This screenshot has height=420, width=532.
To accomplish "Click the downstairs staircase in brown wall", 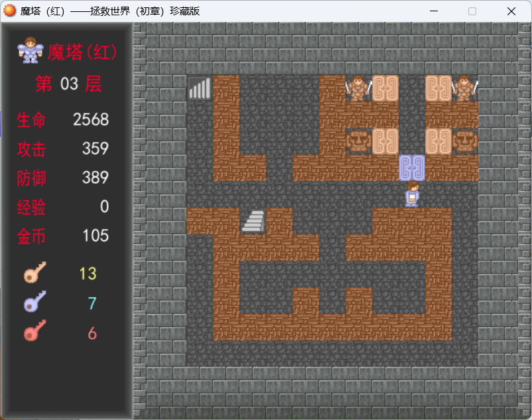I will 253,221.
